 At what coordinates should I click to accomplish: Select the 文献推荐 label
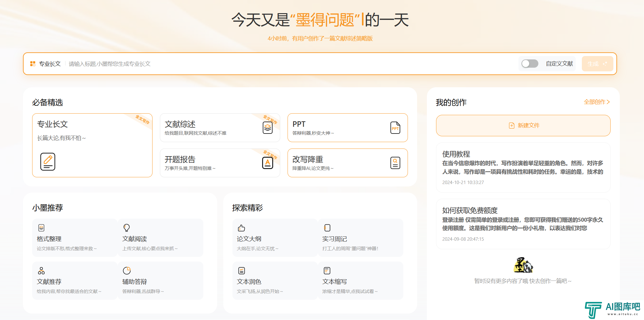[49, 282]
